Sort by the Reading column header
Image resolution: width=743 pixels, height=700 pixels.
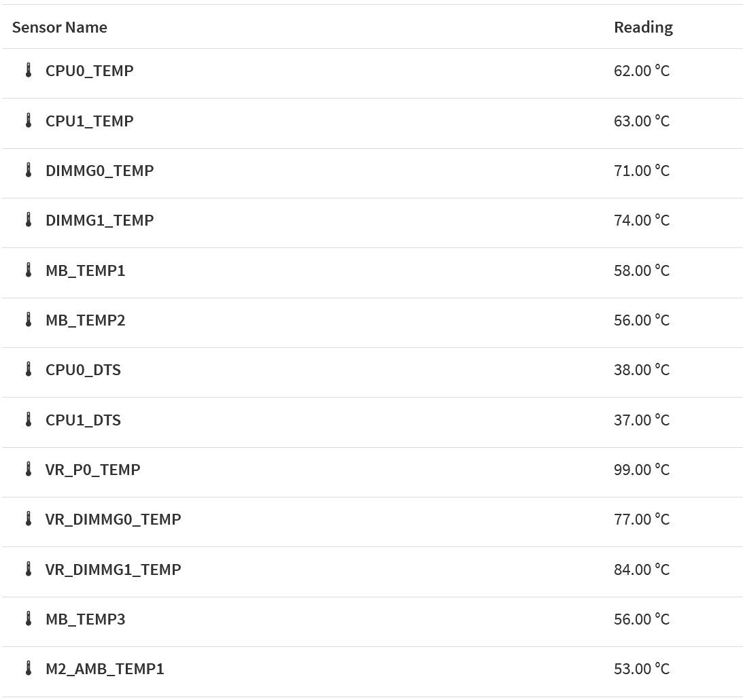pos(643,27)
